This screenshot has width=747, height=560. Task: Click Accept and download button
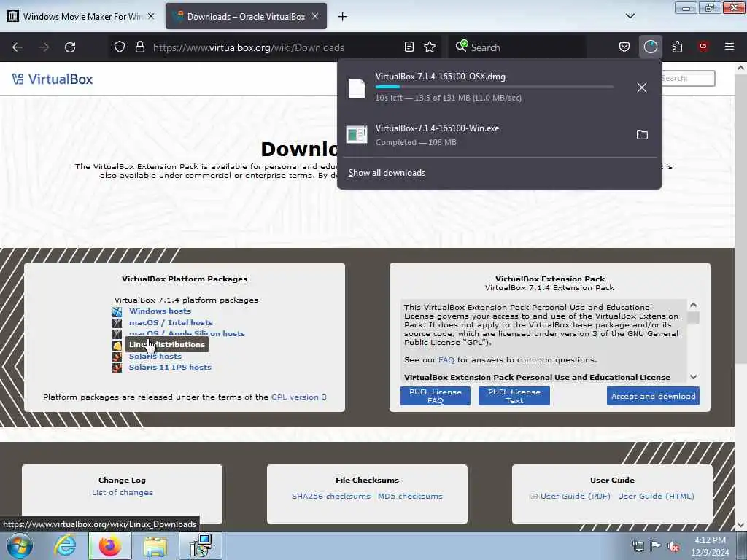(x=653, y=396)
